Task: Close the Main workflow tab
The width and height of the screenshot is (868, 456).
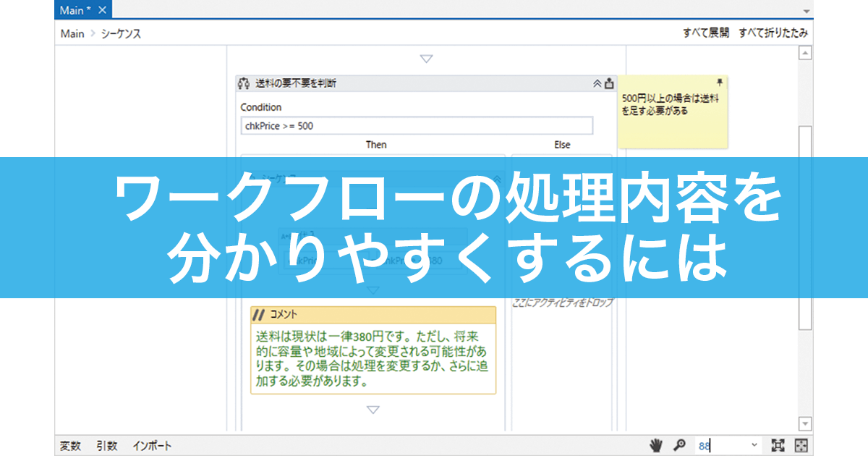Action: point(102,10)
